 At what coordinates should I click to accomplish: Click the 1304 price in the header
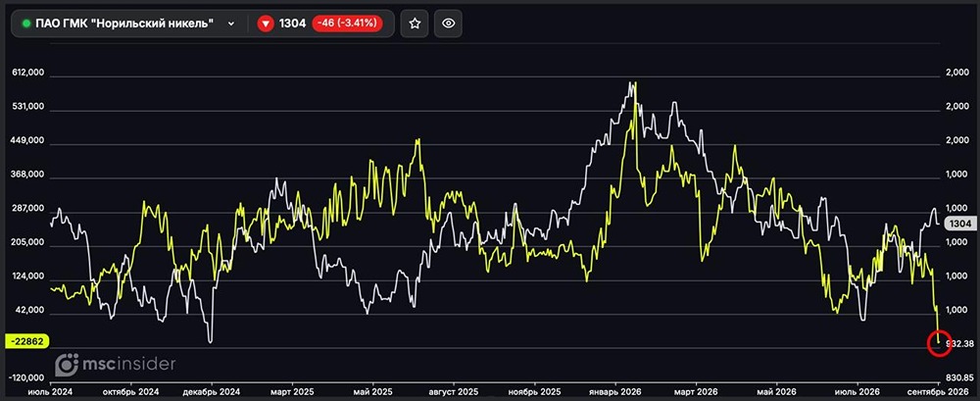292,24
